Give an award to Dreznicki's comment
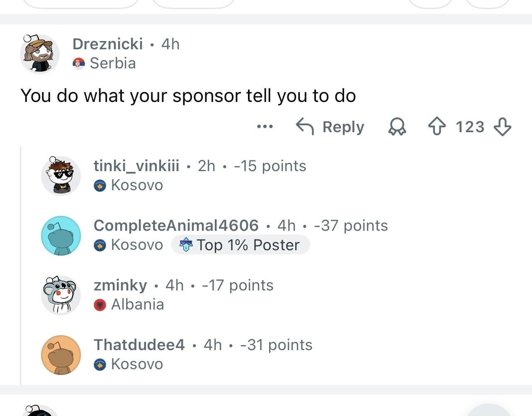Screen dimensions: 532x416 coord(397,126)
